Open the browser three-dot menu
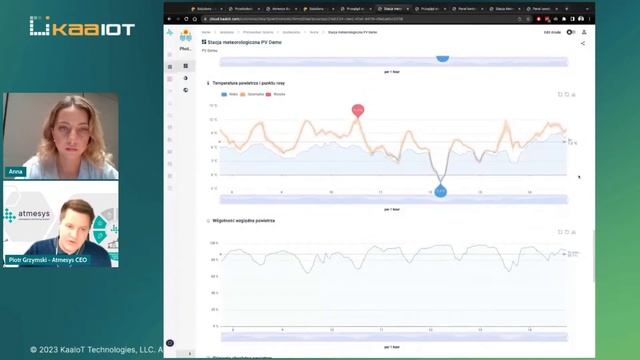 [589, 19]
